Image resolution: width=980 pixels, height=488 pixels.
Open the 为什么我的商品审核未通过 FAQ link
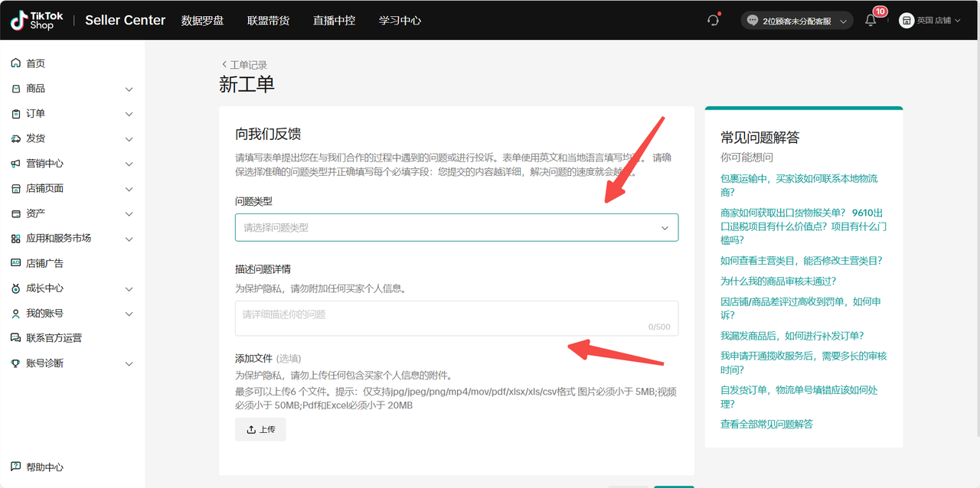click(778, 281)
